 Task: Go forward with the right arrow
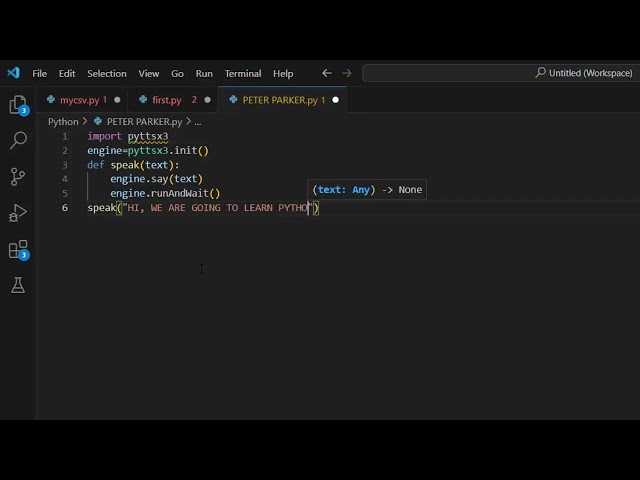[x=347, y=73]
